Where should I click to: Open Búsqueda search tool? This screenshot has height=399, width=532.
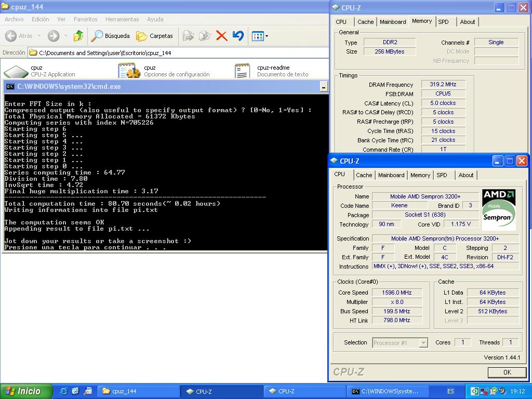[x=111, y=36]
